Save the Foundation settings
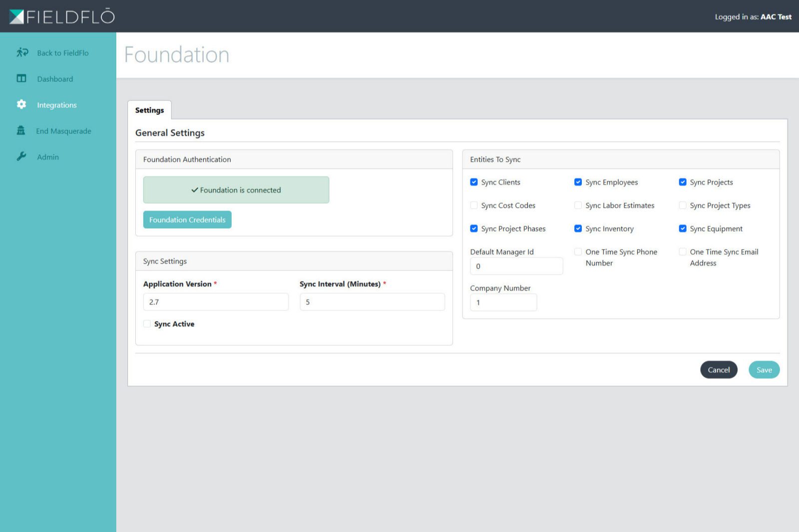This screenshot has width=799, height=532. tap(764, 370)
